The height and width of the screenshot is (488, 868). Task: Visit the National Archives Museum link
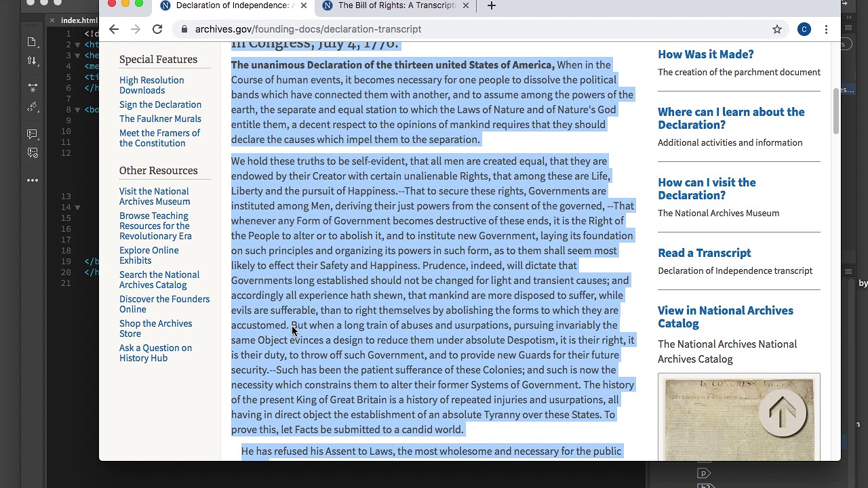155,197
